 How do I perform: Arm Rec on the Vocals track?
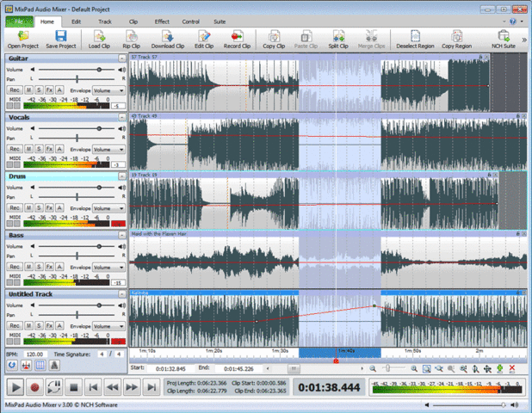tap(15, 149)
